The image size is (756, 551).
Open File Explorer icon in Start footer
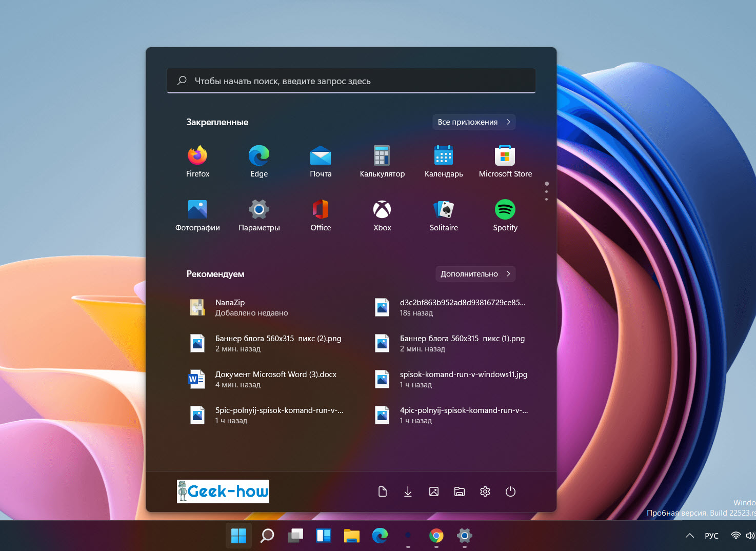460,491
